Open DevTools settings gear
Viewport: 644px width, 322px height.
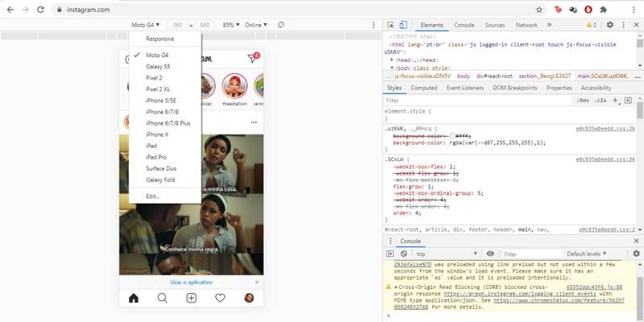coord(610,25)
